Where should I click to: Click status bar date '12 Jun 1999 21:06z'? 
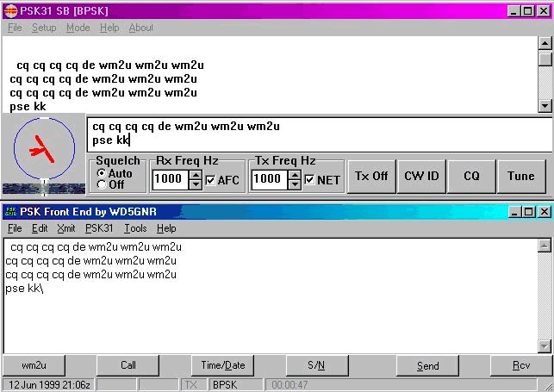tap(49, 384)
